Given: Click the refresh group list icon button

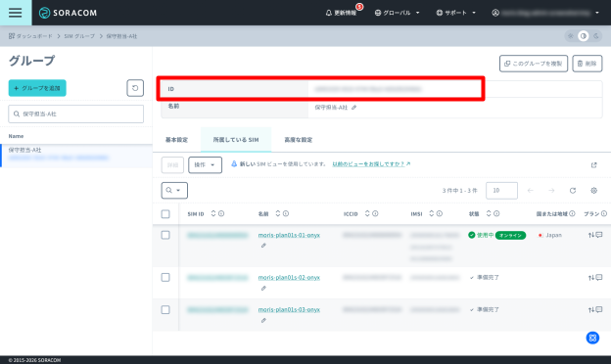Looking at the screenshot, I should [135, 88].
